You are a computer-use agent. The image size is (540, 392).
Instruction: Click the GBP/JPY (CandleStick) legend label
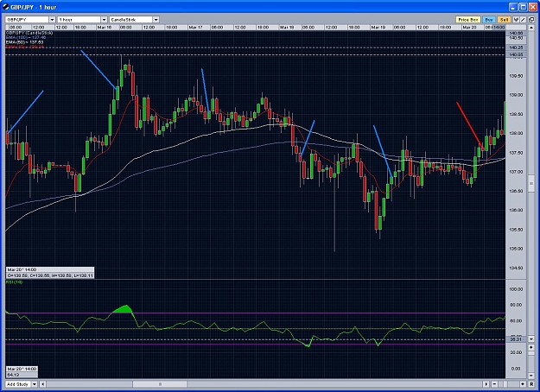tap(29, 33)
